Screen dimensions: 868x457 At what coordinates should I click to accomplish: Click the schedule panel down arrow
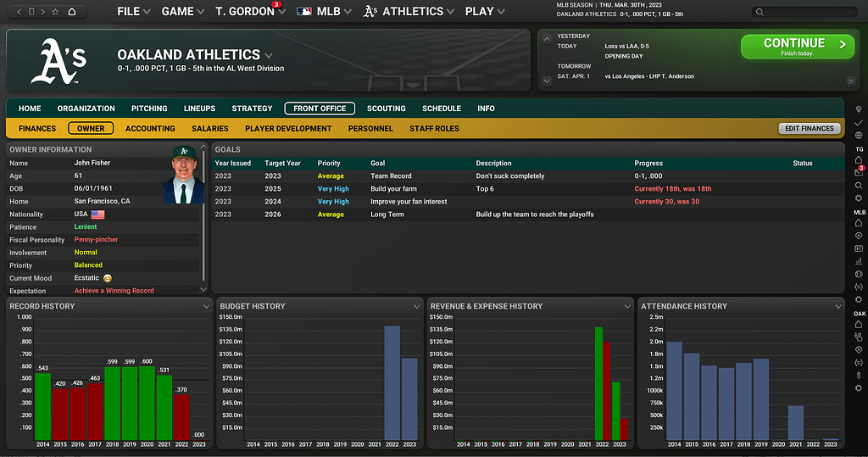coord(547,81)
